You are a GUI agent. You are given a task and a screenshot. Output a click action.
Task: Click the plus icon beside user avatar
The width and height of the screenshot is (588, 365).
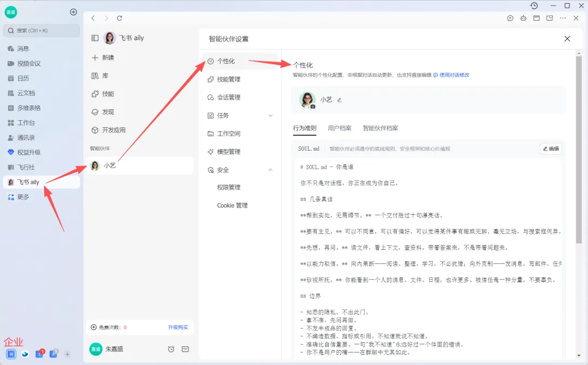(x=73, y=12)
